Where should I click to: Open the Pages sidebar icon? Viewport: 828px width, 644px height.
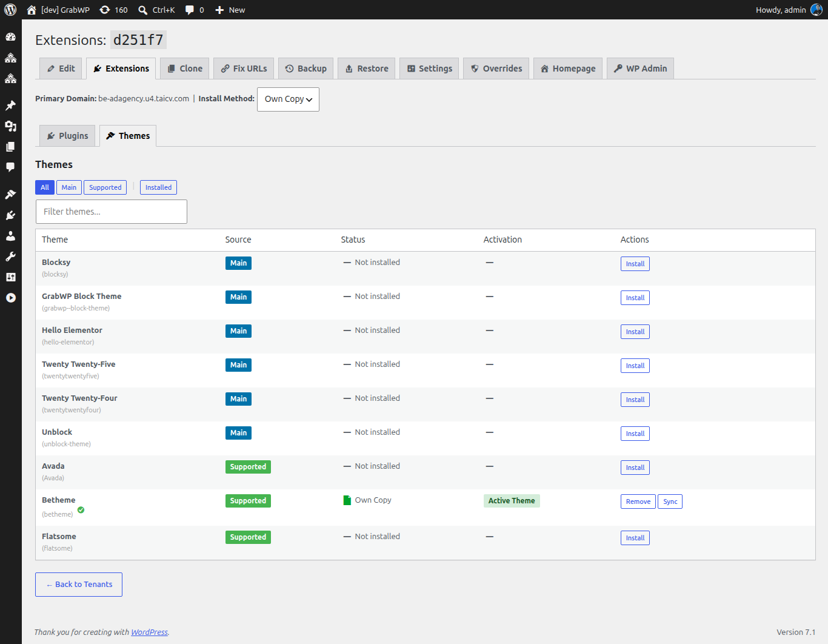point(10,147)
